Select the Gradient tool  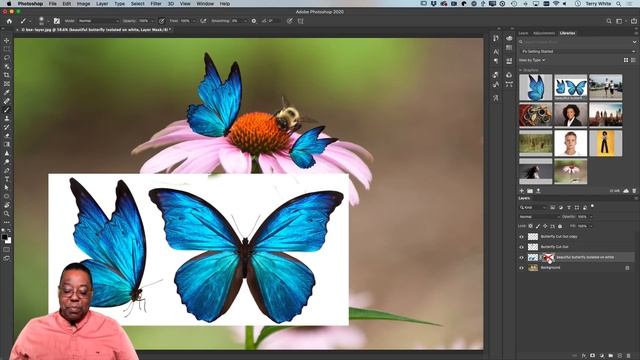point(7,144)
